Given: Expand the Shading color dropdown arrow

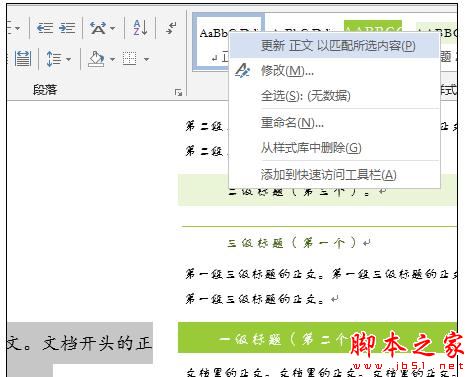Looking at the screenshot, I should tap(112, 59).
